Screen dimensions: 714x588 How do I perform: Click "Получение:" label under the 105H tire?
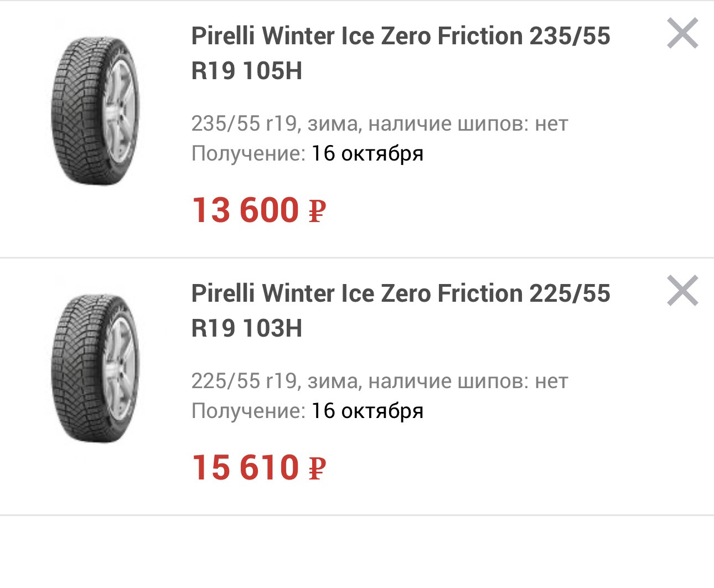pos(249,153)
